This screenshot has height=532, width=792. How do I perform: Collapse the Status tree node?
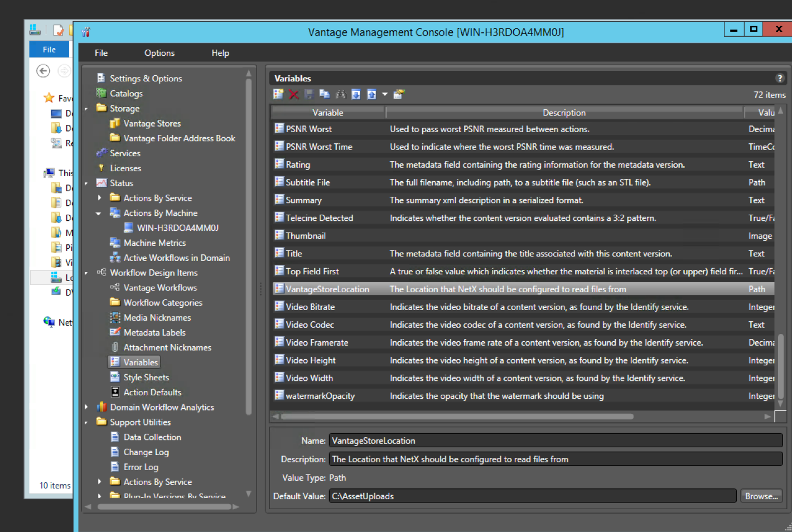(x=86, y=183)
